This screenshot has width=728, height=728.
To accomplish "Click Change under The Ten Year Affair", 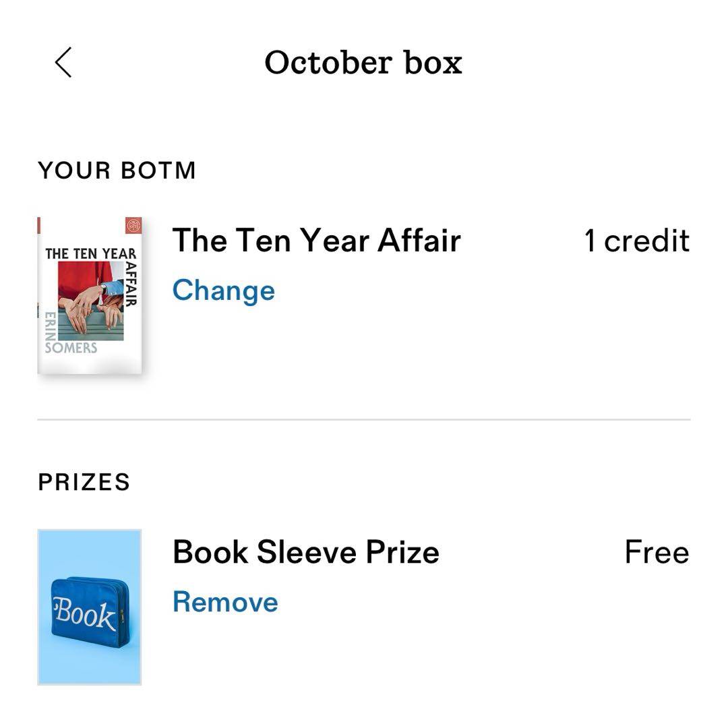I will tap(223, 291).
